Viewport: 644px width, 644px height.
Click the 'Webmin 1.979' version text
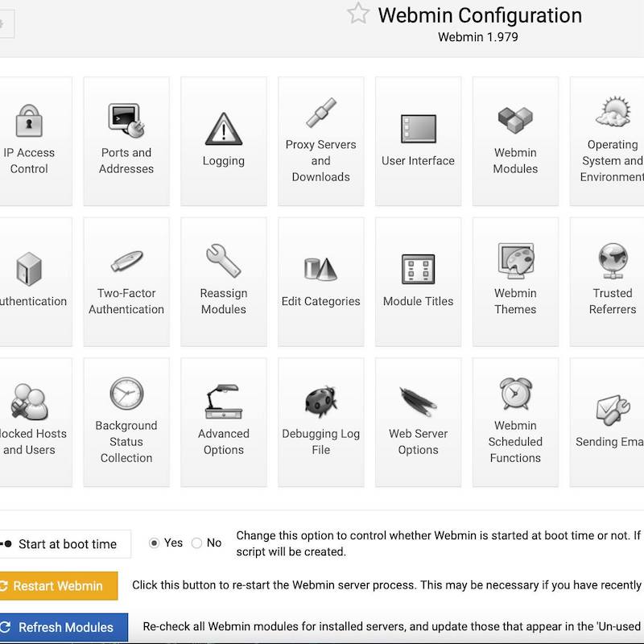[477, 37]
